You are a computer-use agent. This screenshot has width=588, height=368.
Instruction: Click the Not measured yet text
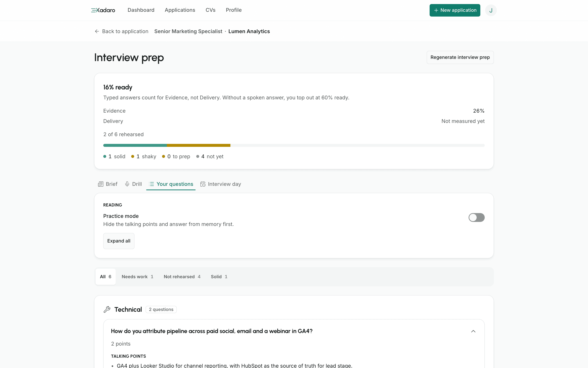[463, 121]
